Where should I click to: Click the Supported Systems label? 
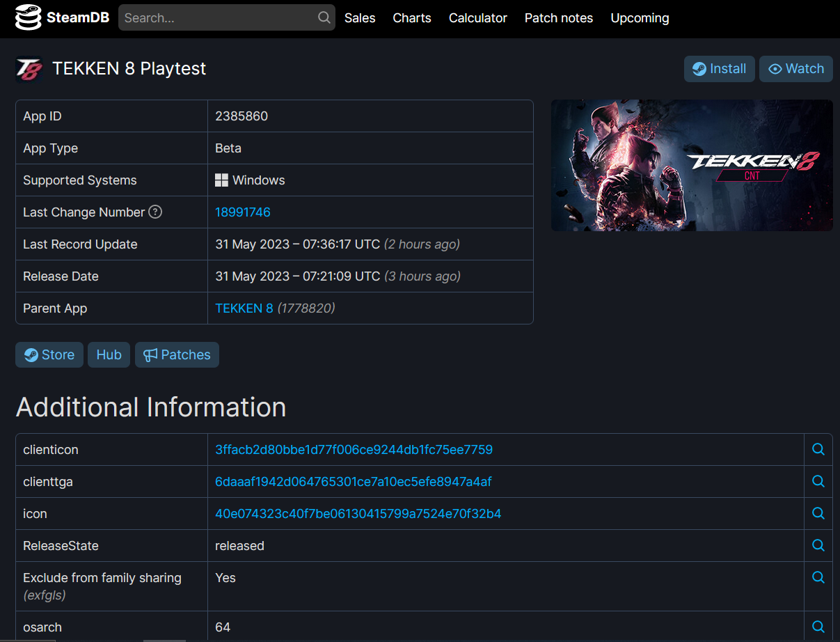tap(80, 180)
